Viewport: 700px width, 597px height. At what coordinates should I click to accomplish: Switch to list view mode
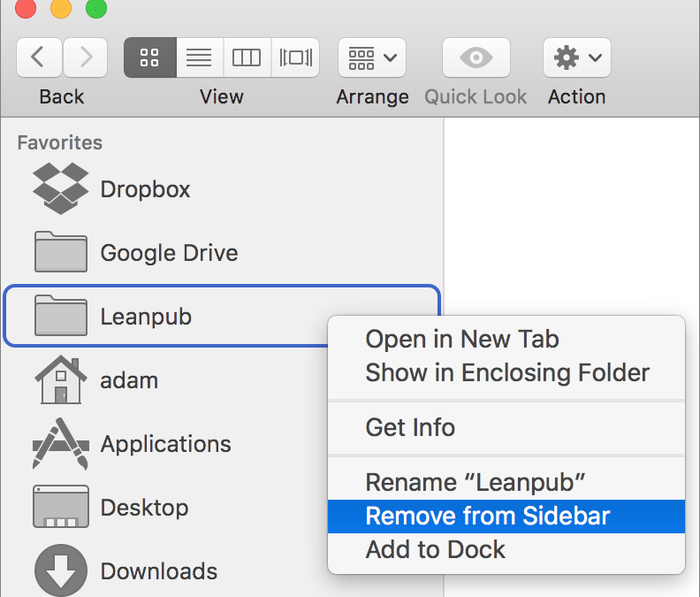tap(200, 57)
